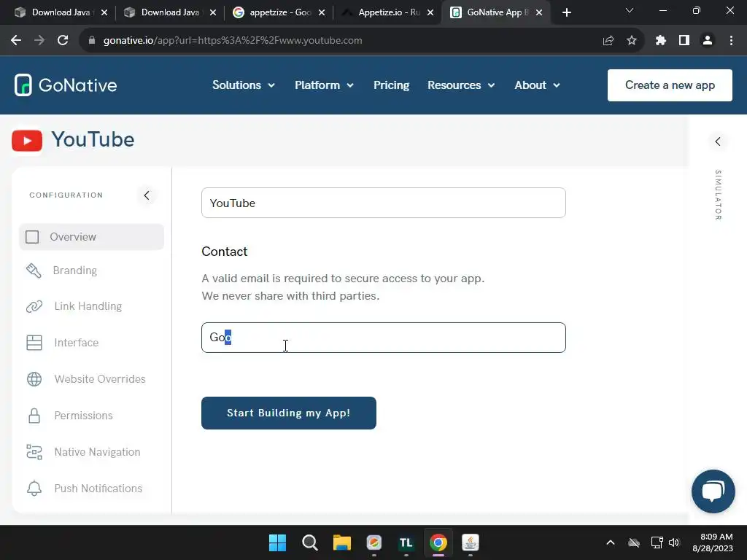This screenshot has width=747, height=560.
Task: Click the YouTube app logo icon
Action: point(27,141)
